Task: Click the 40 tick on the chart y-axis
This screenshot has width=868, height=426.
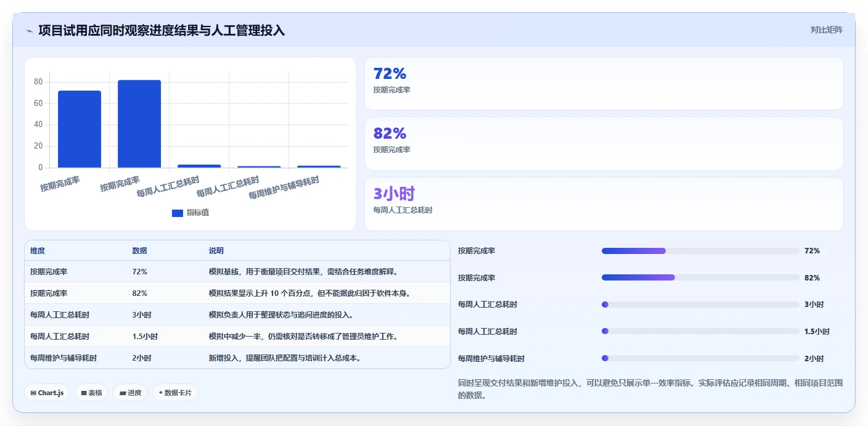Action: (38, 125)
